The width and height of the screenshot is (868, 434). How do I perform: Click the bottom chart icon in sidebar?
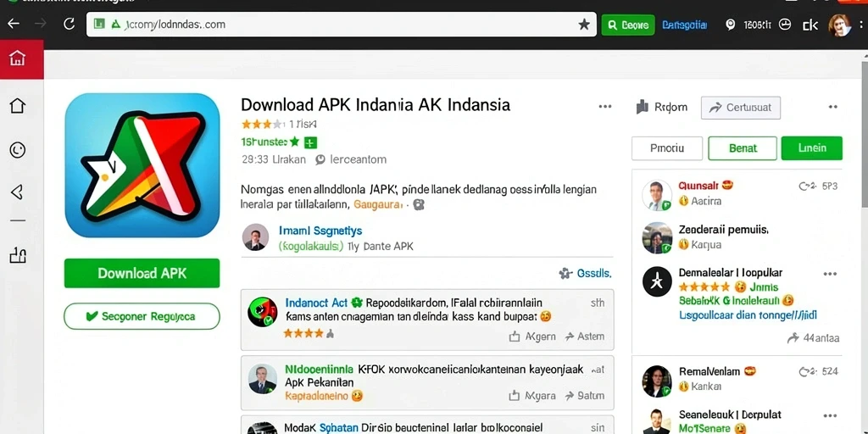click(18, 255)
